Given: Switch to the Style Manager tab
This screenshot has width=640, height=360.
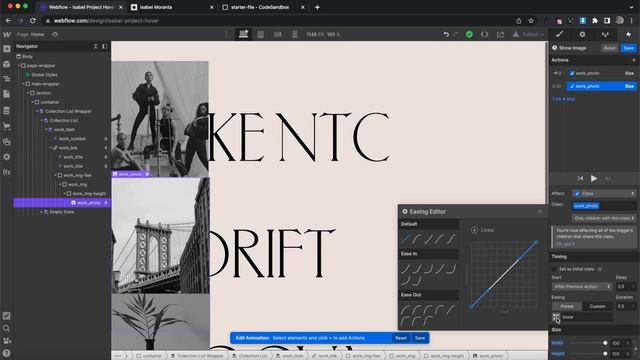Looking at the screenshot, I should (605, 35).
